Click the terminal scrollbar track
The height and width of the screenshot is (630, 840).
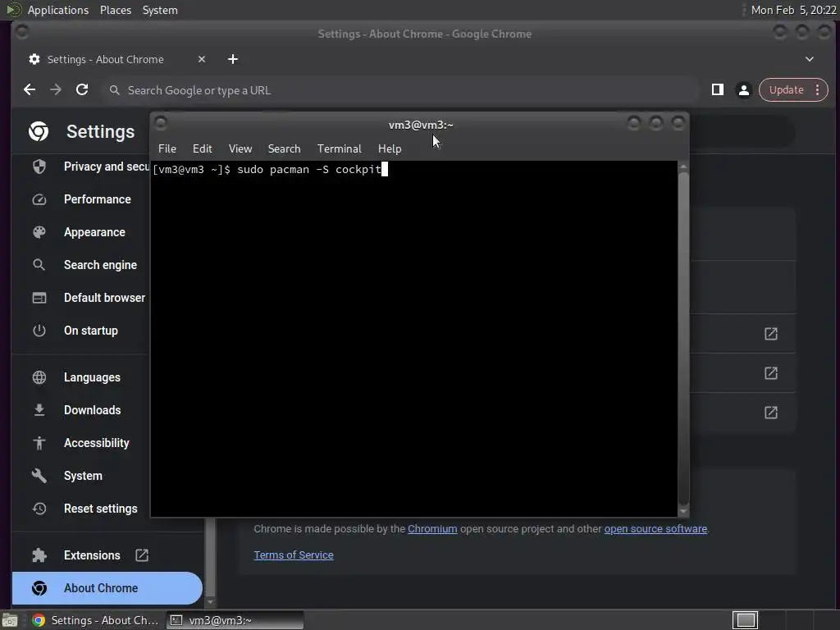(x=683, y=339)
